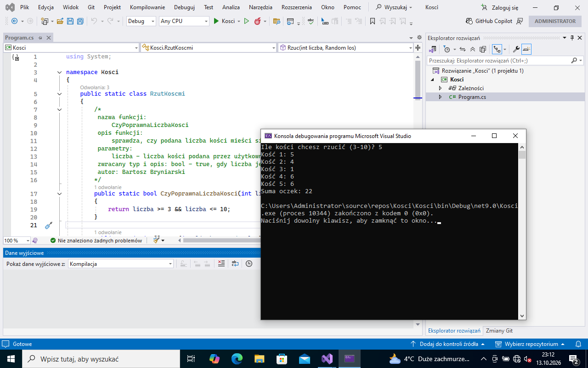Toggle preview selected items in Solution Explorer
588x368 pixels.
[x=526, y=49]
